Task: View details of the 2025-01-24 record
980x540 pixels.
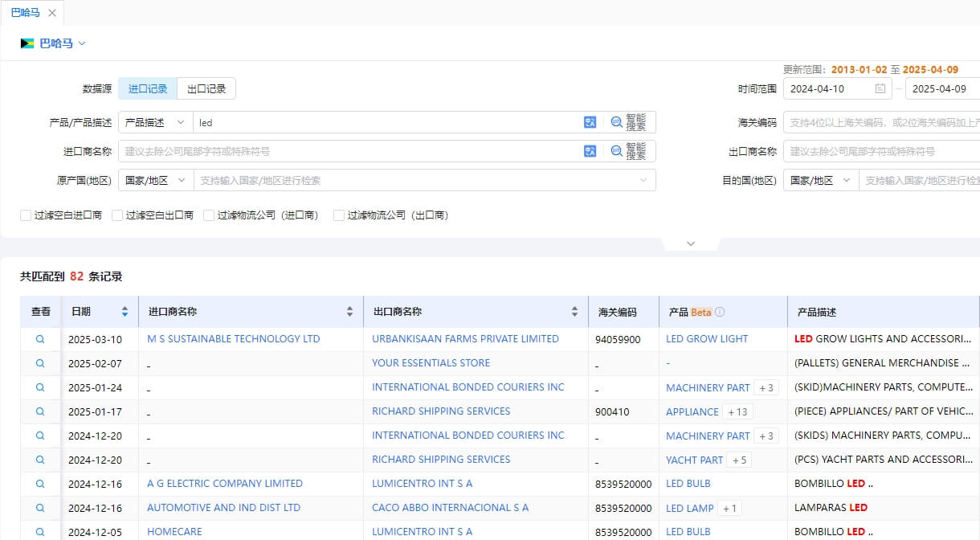Action: tap(40, 387)
